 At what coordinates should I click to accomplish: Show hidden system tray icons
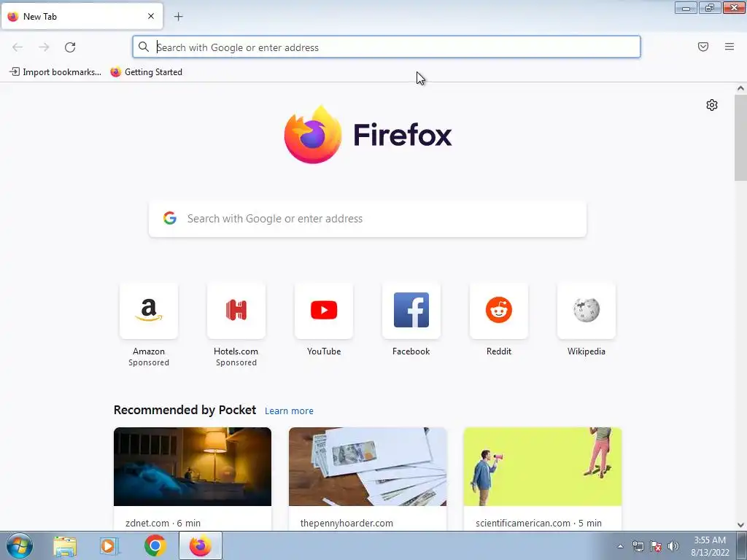coord(620,546)
